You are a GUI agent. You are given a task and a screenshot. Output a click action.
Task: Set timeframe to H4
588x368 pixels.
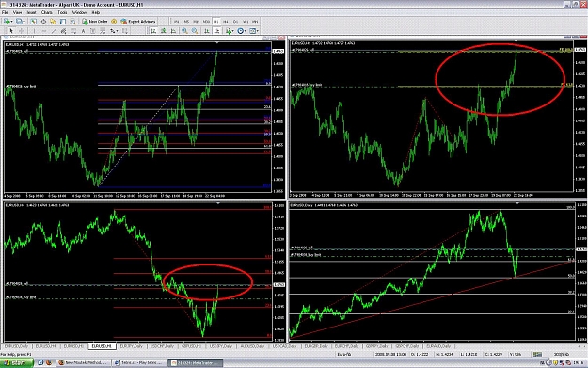point(225,22)
